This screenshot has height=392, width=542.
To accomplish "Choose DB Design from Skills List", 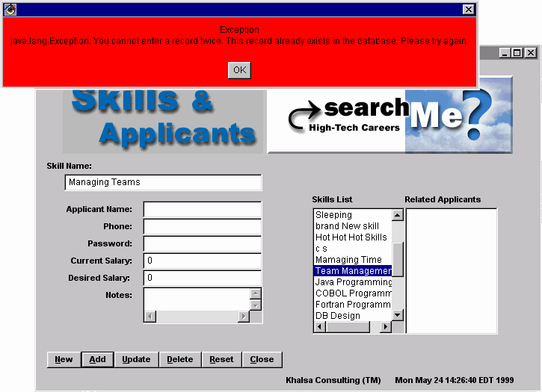I will (x=337, y=316).
